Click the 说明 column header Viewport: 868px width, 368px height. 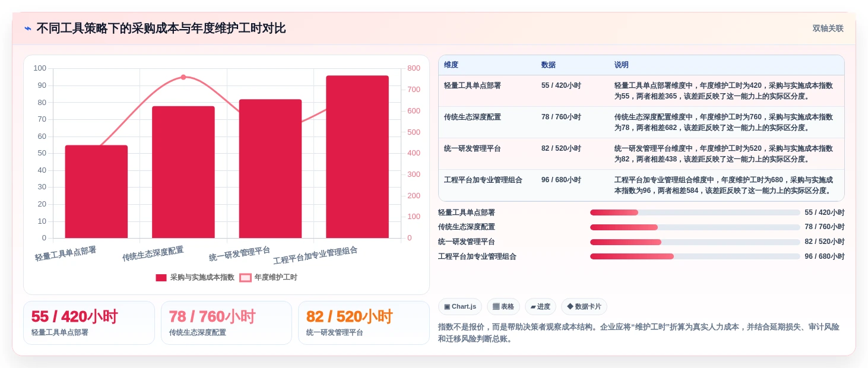point(622,65)
